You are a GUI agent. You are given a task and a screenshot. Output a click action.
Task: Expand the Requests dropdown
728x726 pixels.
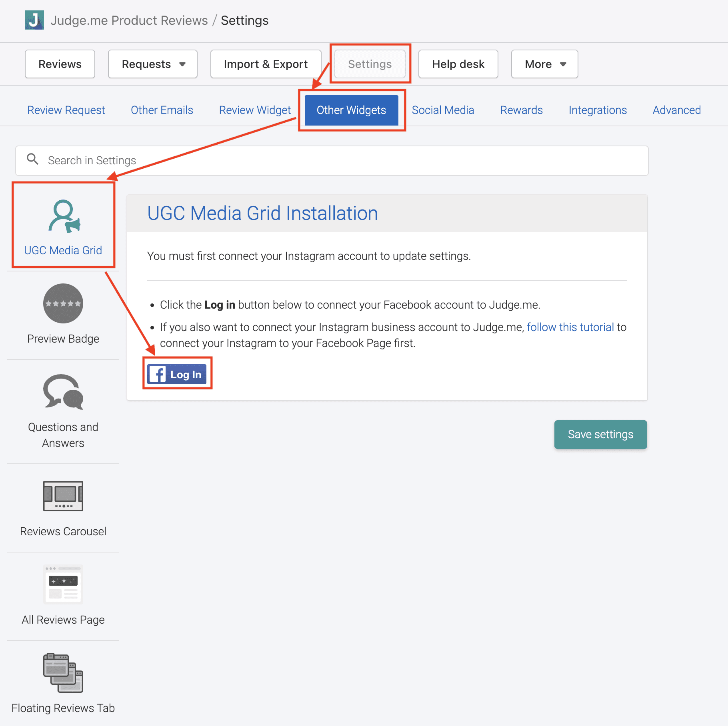pyautogui.click(x=152, y=64)
